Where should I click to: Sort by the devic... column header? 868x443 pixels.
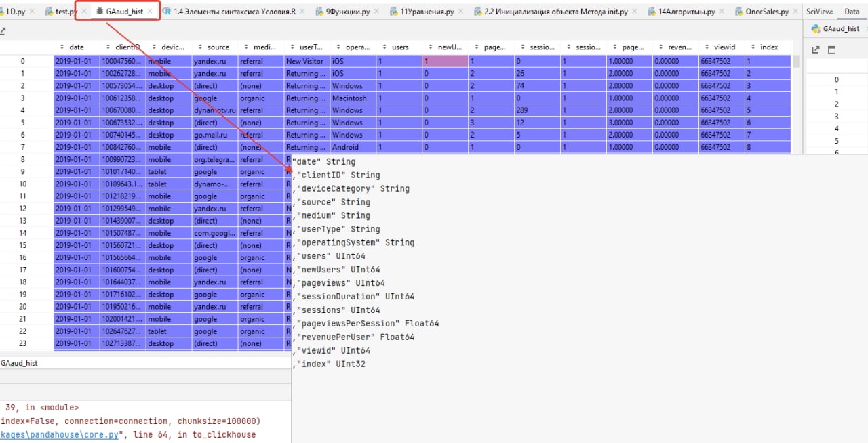click(169, 47)
